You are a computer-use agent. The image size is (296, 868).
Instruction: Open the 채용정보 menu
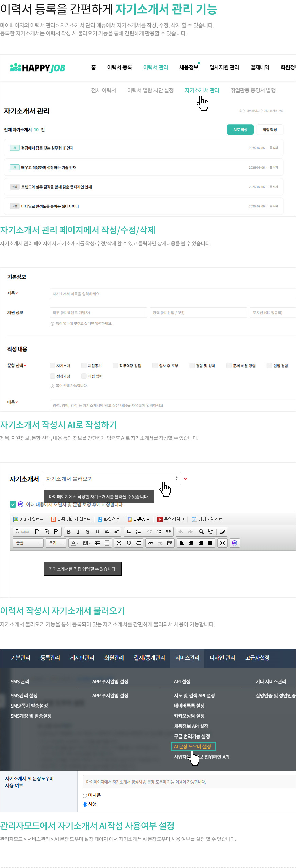(189, 67)
